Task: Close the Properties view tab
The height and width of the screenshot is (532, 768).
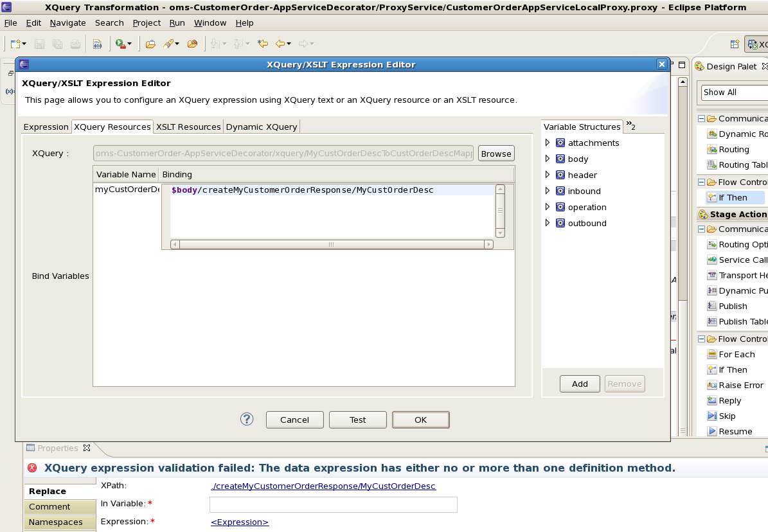Action: point(87,448)
